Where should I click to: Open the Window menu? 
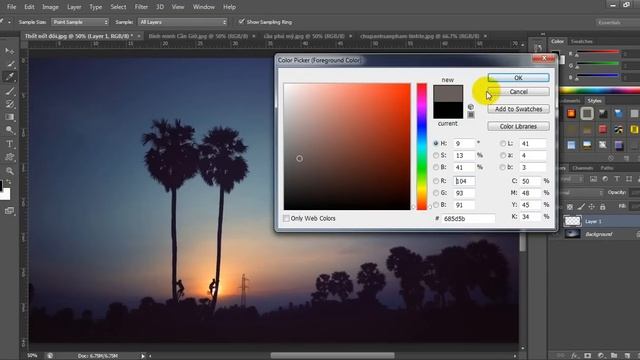point(204,7)
